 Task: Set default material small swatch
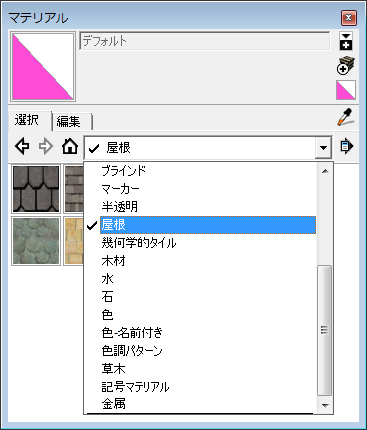346,90
